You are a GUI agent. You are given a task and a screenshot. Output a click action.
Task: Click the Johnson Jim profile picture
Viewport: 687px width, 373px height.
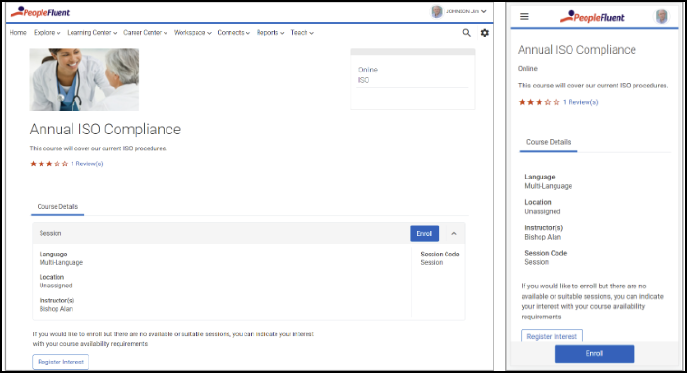tap(437, 11)
